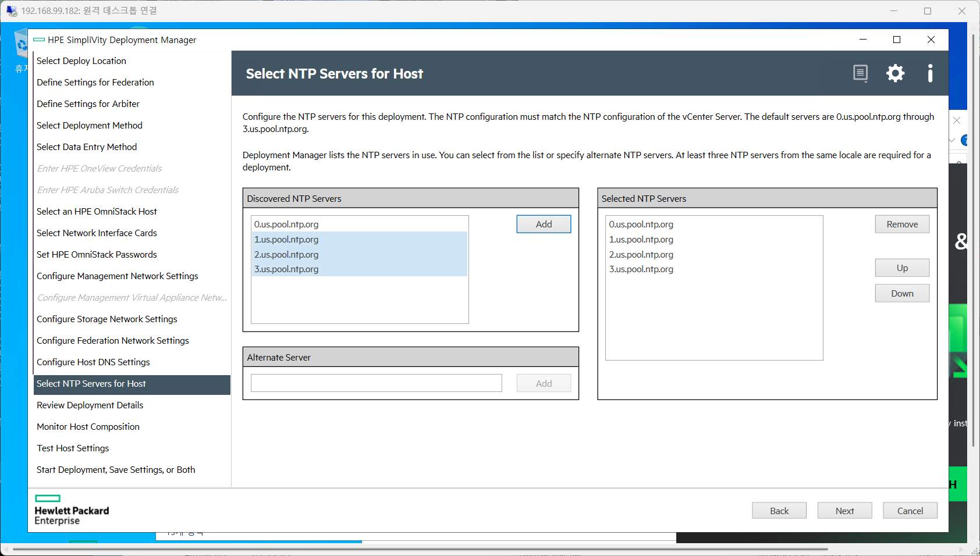Click the Alternate Server Add button
980x556 pixels.
point(544,383)
